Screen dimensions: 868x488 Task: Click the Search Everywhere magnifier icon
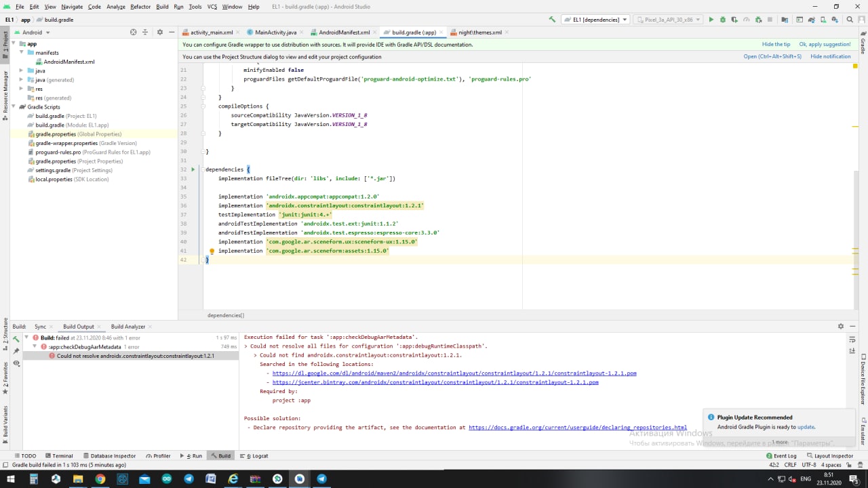pos(850,20)
